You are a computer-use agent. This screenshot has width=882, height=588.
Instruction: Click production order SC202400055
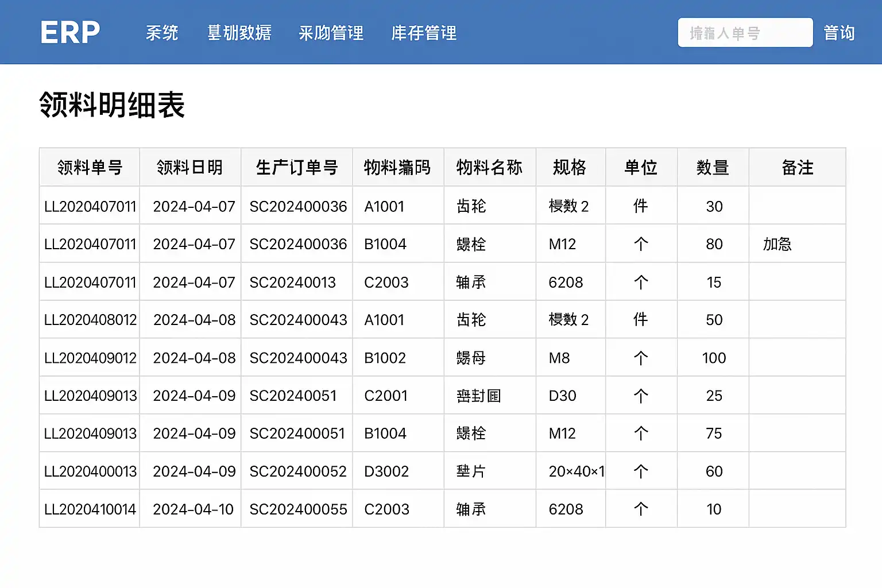pyautogui.click(x=298, y=509)
